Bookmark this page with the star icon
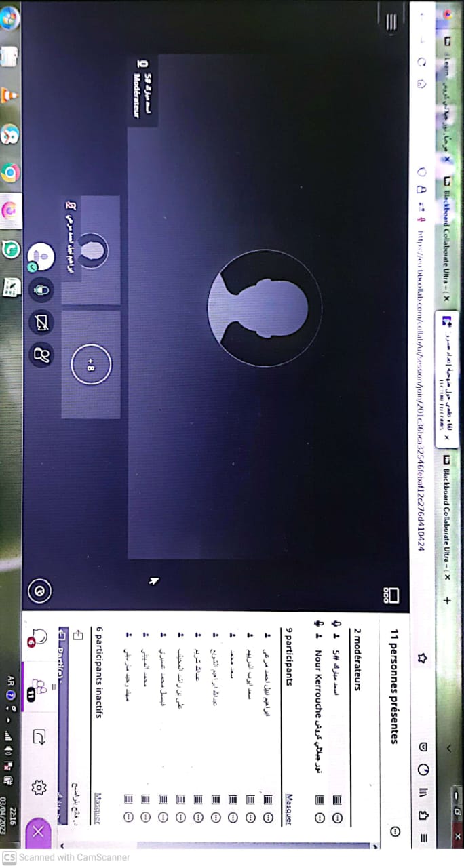Image resolution: width=464 pixels, height=868 pixels. pos(421,657)
